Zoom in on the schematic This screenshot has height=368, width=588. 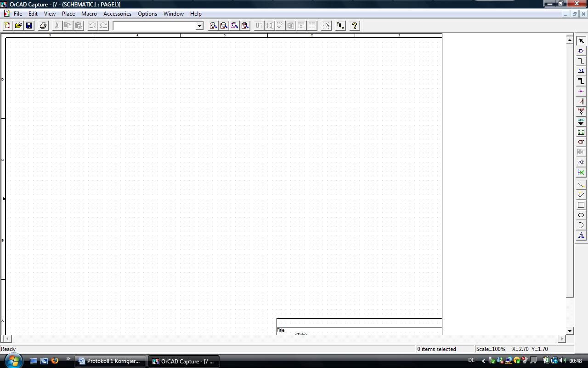213,26
